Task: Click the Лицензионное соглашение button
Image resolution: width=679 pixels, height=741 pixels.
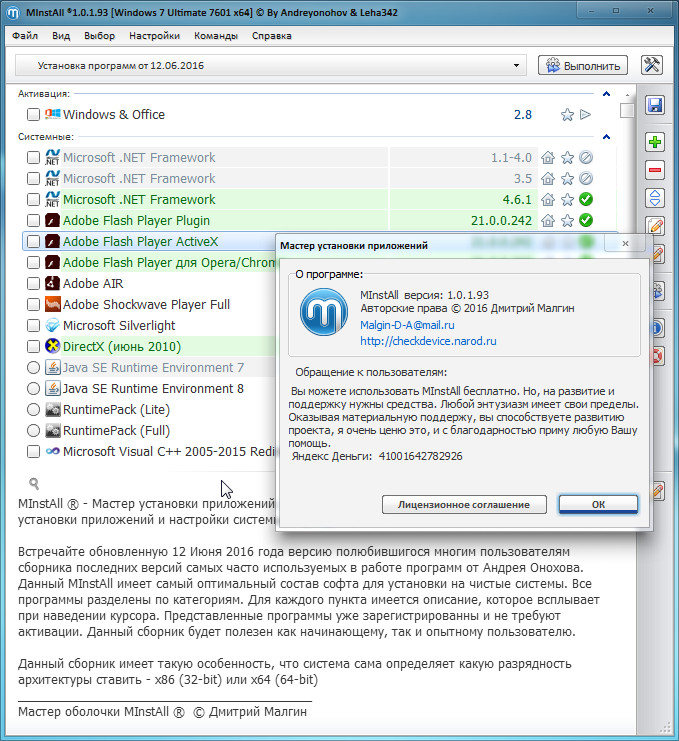Action: (464, 504)
